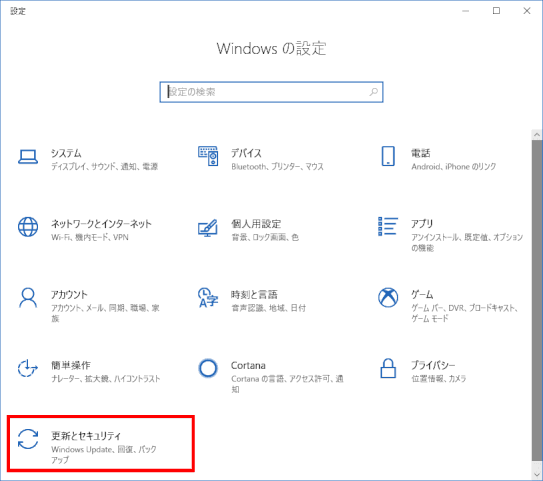Click the 更新とセキュリティ refresh arrows icon
Viewport: 543px width, 481px height.
pos(28,439)
